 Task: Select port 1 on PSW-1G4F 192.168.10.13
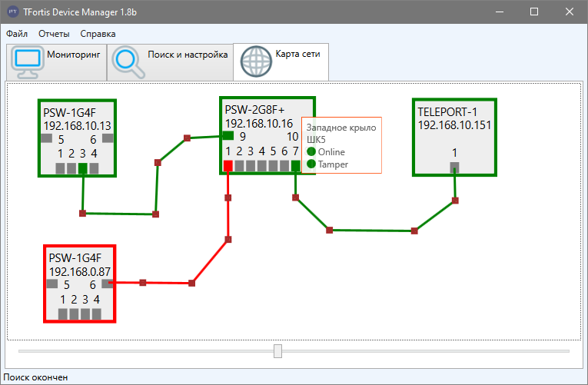coord(60,168)
